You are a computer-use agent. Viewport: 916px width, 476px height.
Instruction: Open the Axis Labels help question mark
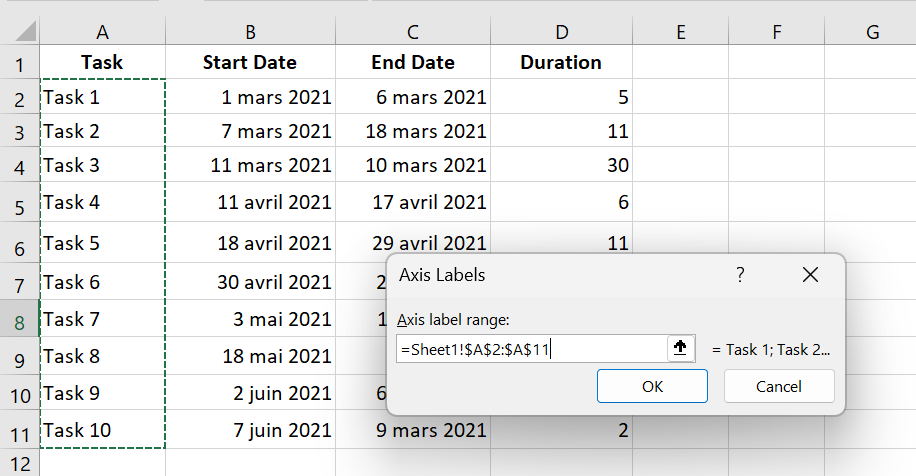(x=740, y=275)
